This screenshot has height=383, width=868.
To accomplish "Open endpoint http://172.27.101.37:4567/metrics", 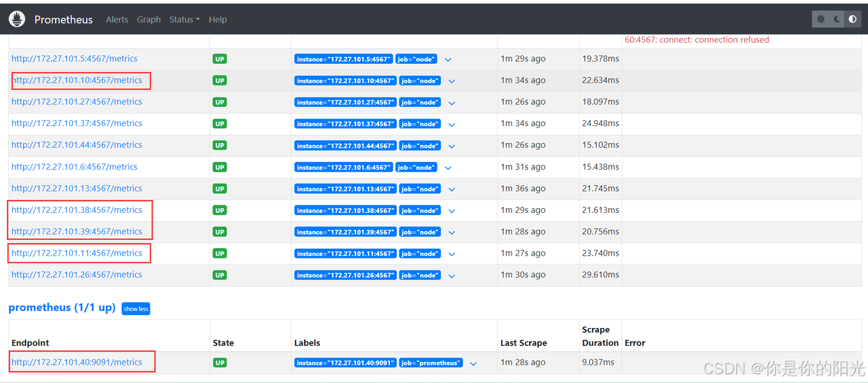I will pos(77,123).
